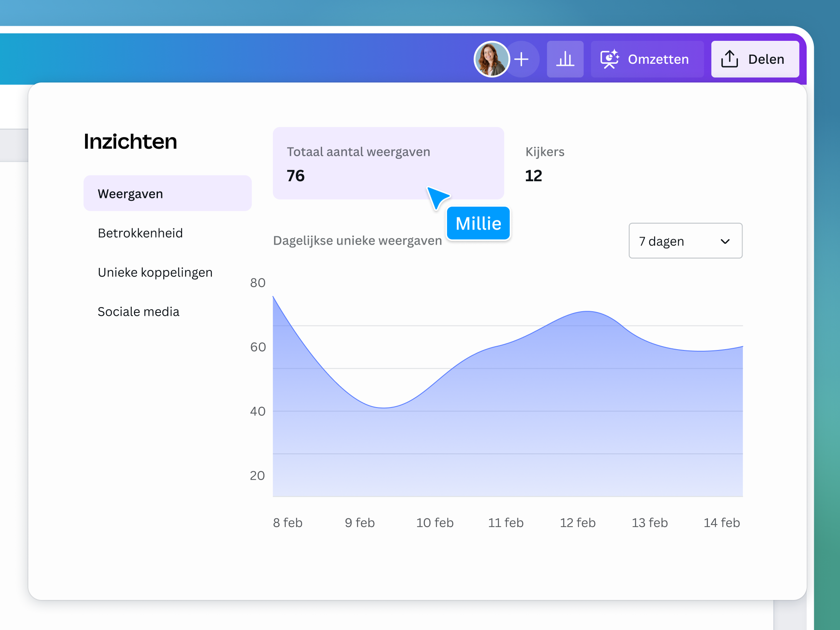
Task: Select the Sociale media tab
Action: pos(138,311)
